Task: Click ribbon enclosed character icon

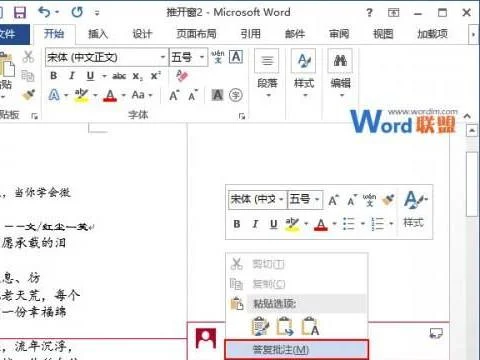Action: pyautogui.click(x=236, y=96)
